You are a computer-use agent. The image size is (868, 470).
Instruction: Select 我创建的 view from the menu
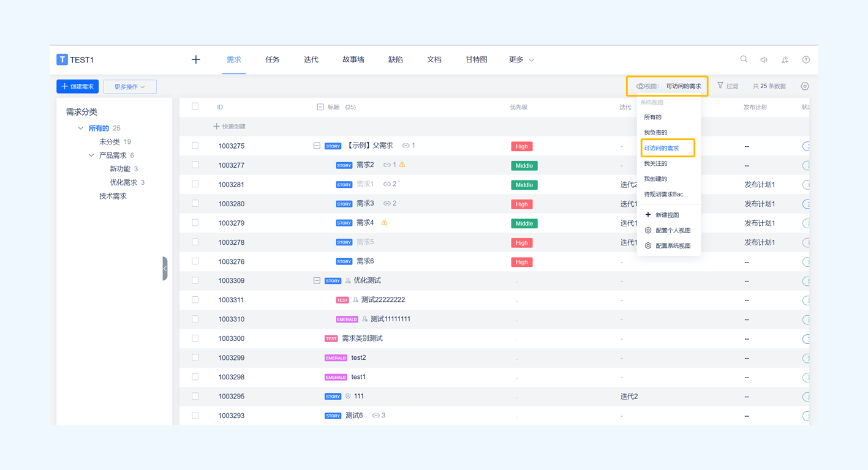655,179
